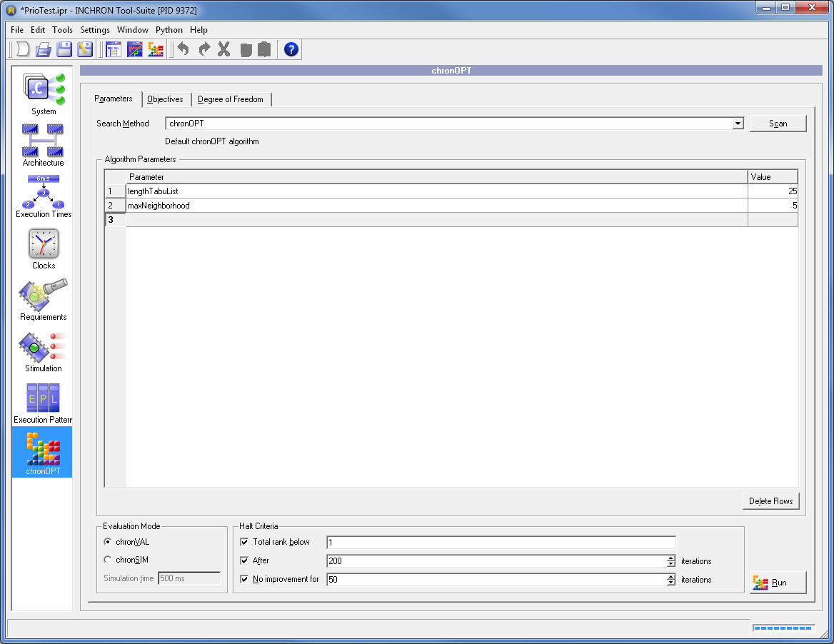The image size is (834, 644).
Task: Open the Help menu
Action: click(x=199, y=30)
